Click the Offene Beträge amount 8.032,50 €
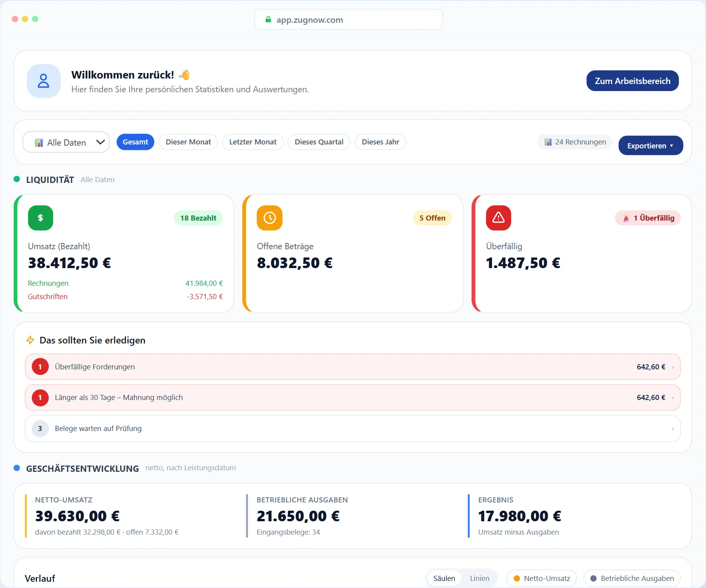 [x=295, y=263]
